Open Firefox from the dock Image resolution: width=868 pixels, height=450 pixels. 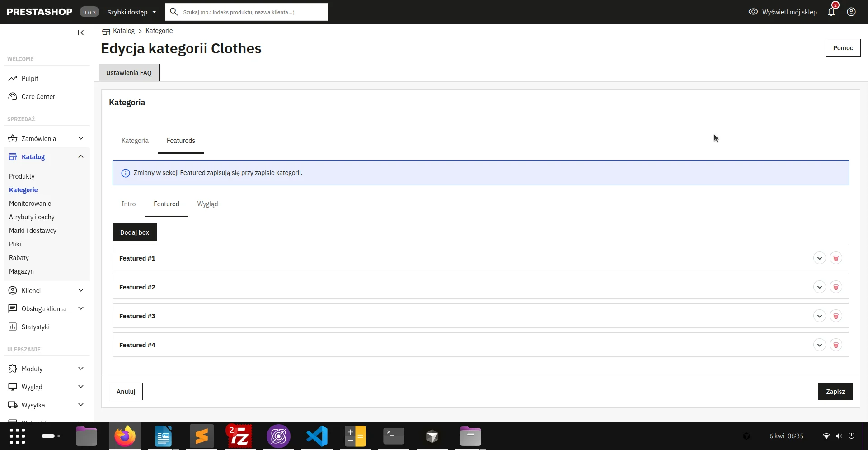[125, 436]
